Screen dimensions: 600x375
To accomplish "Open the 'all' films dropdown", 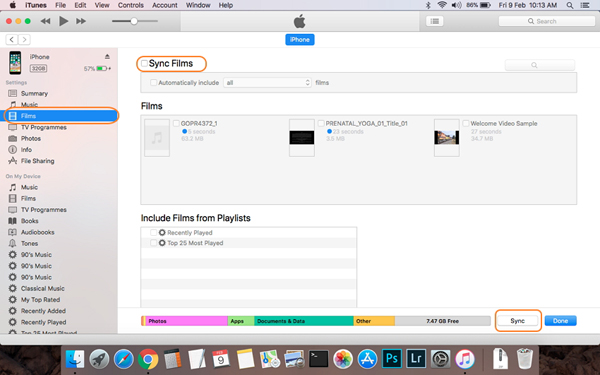I will coord(267,83).
